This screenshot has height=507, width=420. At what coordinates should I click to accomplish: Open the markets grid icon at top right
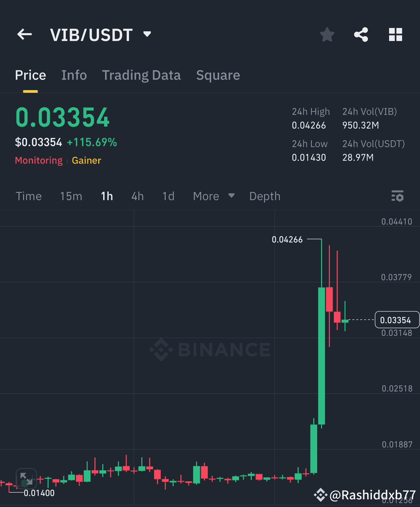tap(395, 34)
